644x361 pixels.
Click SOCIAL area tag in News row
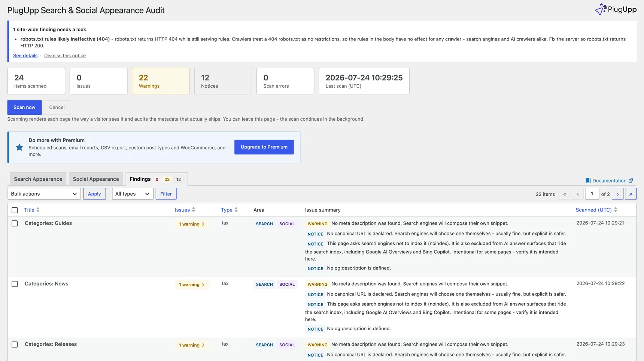(x=287, y=285)
